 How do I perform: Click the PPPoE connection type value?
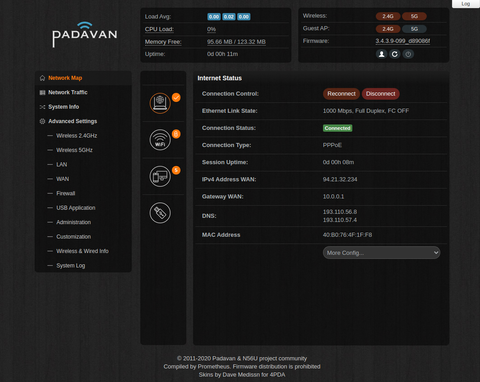click(x=332, y=145)
